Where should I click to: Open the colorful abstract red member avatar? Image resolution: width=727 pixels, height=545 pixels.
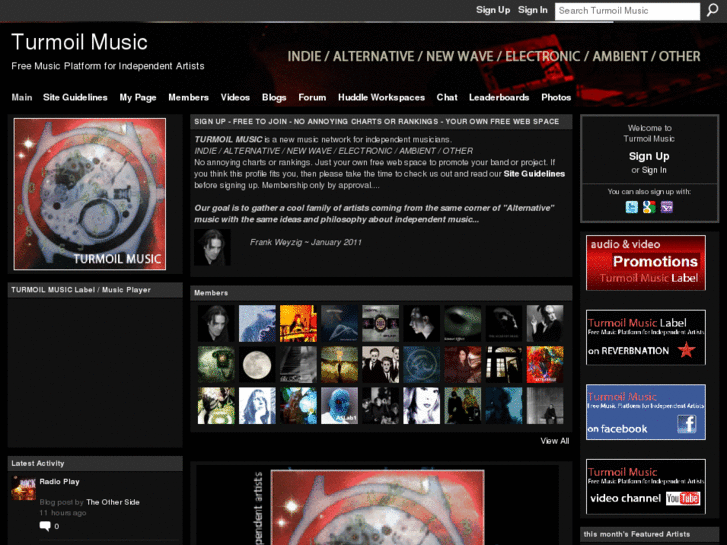point(545,365)
